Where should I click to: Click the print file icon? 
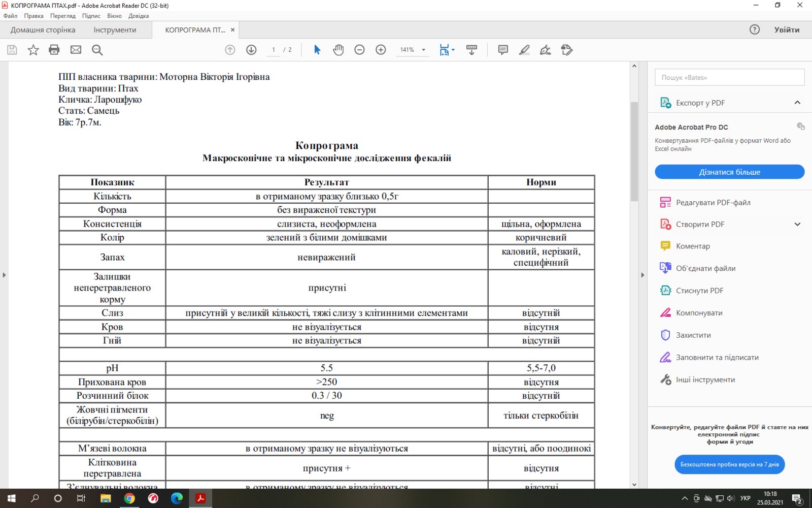coord(54,50)
